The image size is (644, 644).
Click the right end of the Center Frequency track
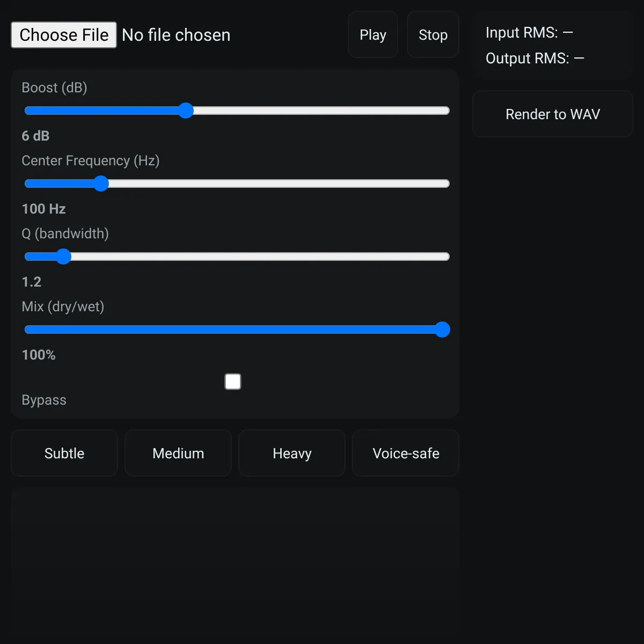[447, 184]
